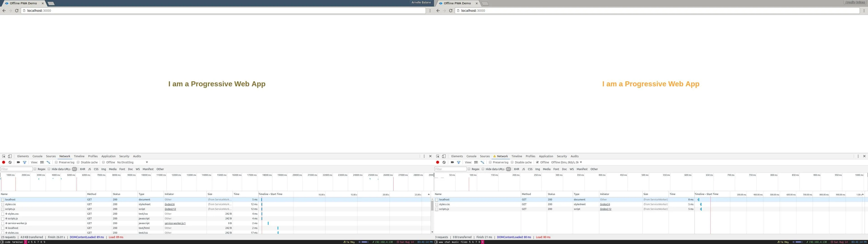Clear the network requests list
The height and width of the screenshot is (244, 868).
(x=10, y=162)
